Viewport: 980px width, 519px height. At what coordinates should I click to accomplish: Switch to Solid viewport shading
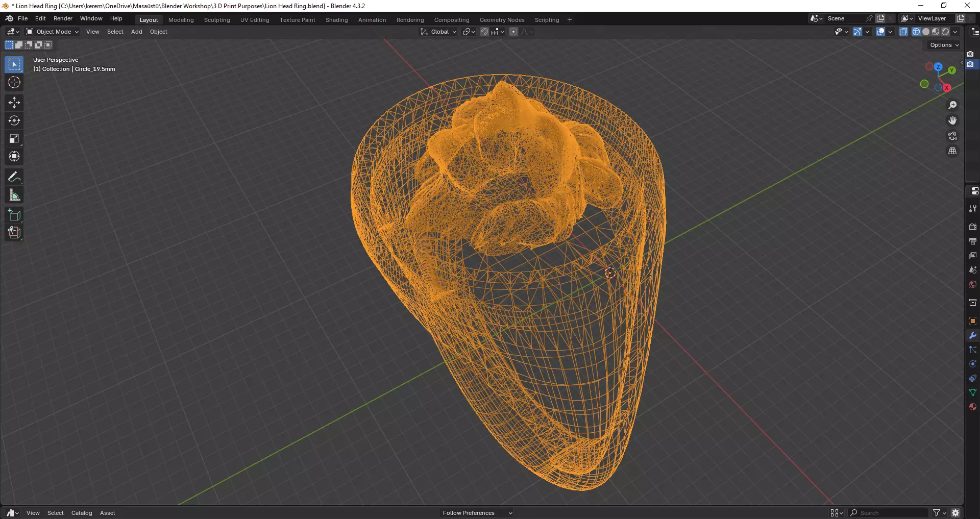[926, 32]
